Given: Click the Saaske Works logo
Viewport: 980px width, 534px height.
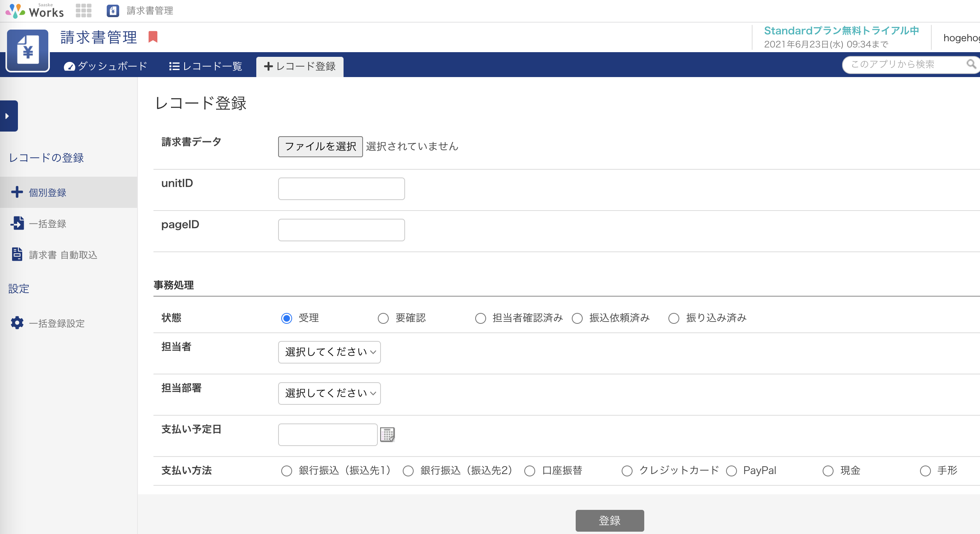Looking at the screenshot, I should point(34,11).
